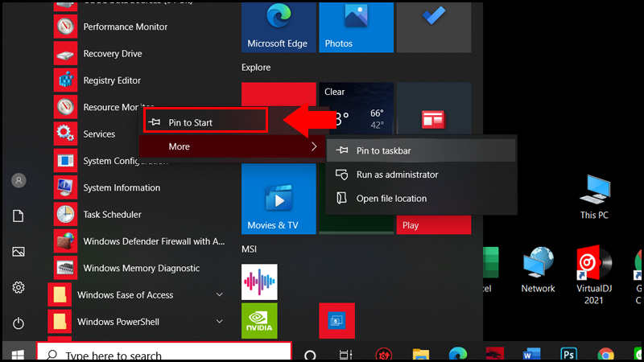Viewport: 644px width, 362px height.
Task: Open red tile beside NVIDIA tile
Action: (336, 321)
